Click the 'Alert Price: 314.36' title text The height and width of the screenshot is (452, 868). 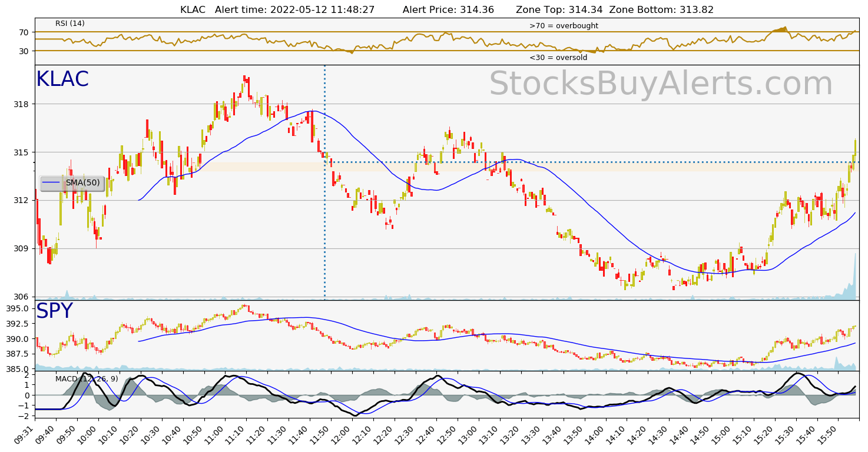tap(448, 10)
